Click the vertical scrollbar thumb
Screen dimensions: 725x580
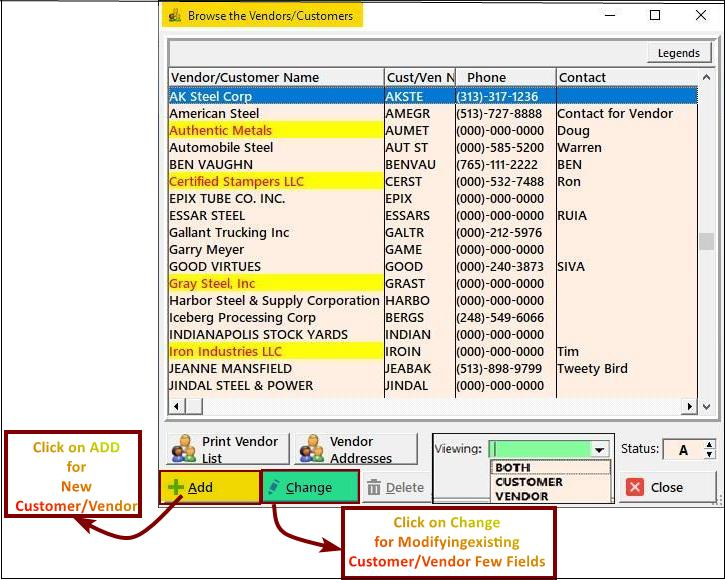pos(706,241)
